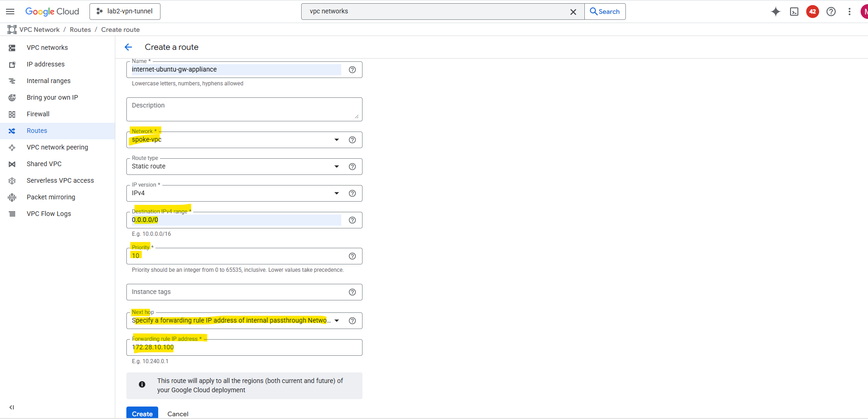868x419 pixels.
Task: Show help for the Network field
Action: [352, 140]
